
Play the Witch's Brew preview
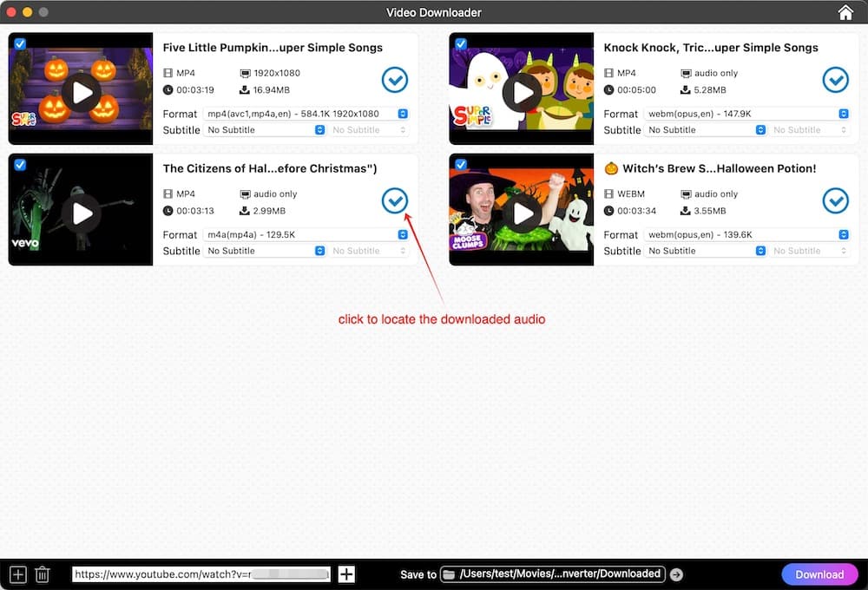pos(522,213)
